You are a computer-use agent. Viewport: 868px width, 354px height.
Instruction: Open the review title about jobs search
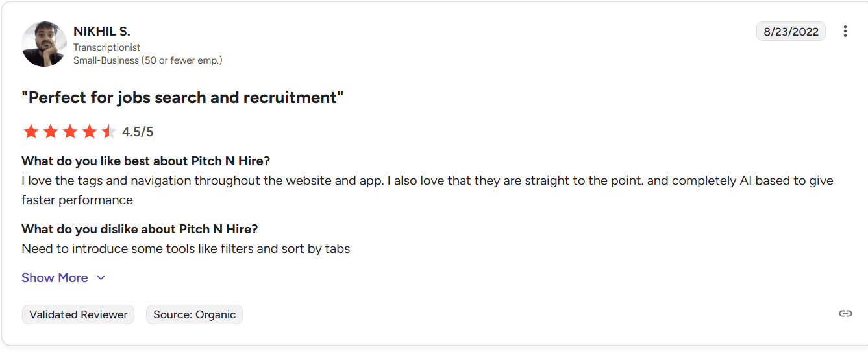[182, 98]
